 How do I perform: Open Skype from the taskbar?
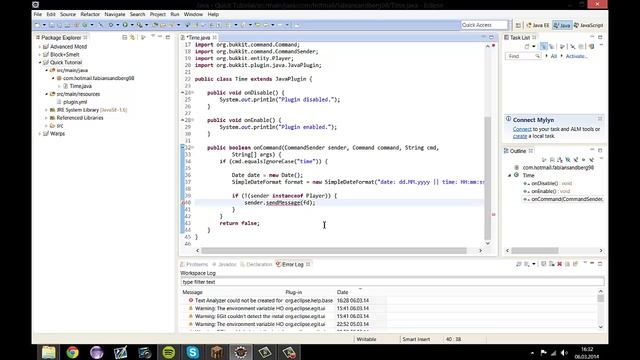click(193, 352)
